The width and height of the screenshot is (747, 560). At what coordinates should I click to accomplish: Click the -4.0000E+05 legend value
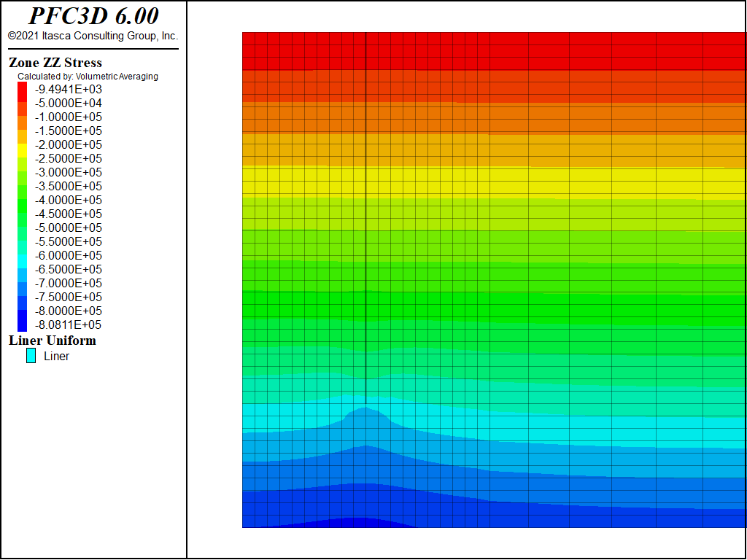pos(68,200)
